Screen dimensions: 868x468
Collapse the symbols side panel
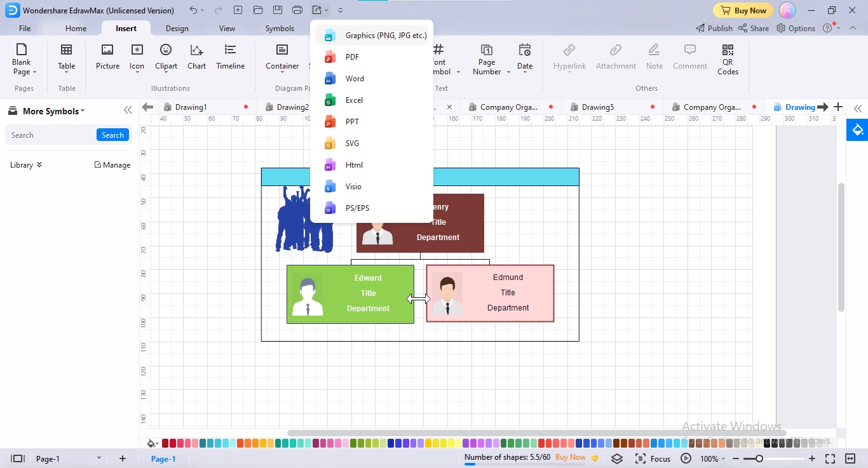pyautogui.click(x=128, y=110)
